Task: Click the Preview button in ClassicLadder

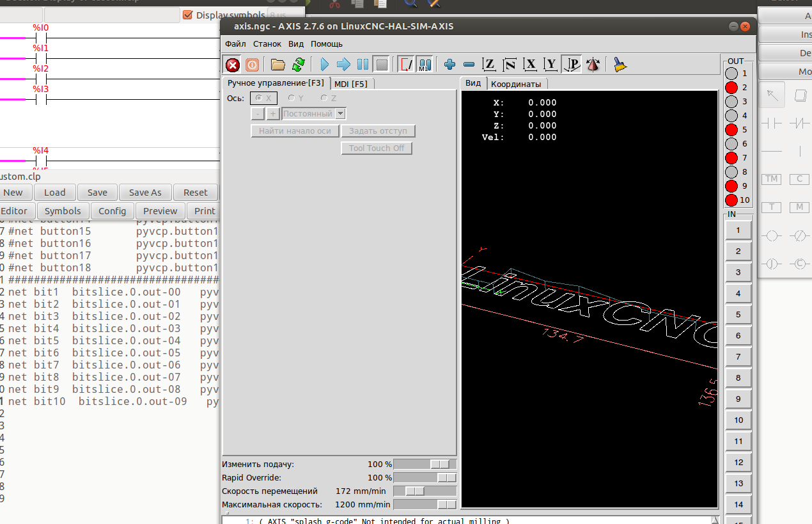Action: (160, 210)
